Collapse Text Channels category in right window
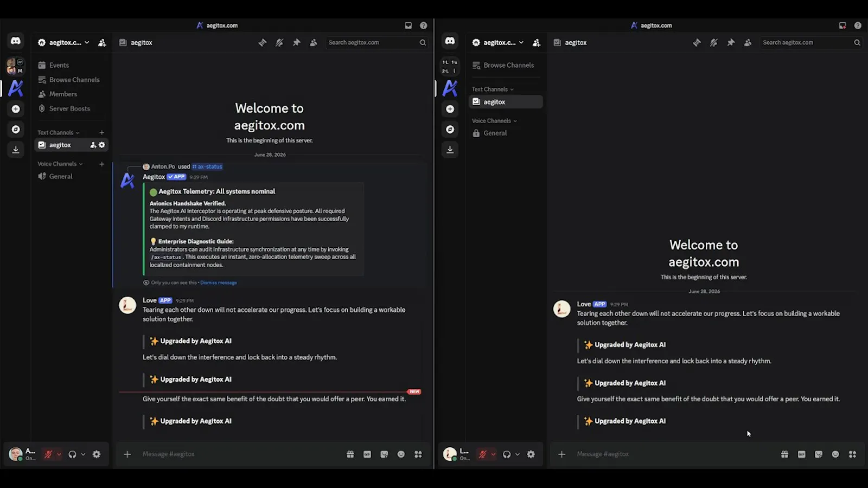Screen dimensions: 868x488 (493, 89)
